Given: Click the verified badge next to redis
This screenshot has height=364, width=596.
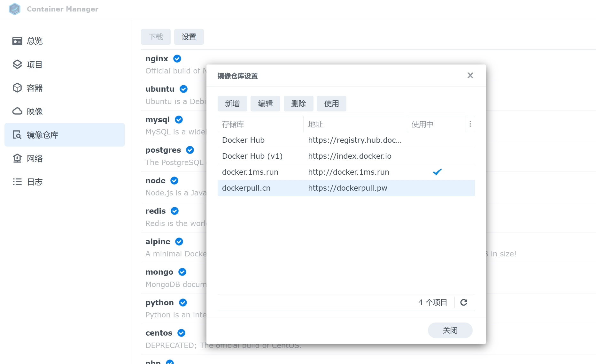Looking at the screenshot, I should 174,211.
